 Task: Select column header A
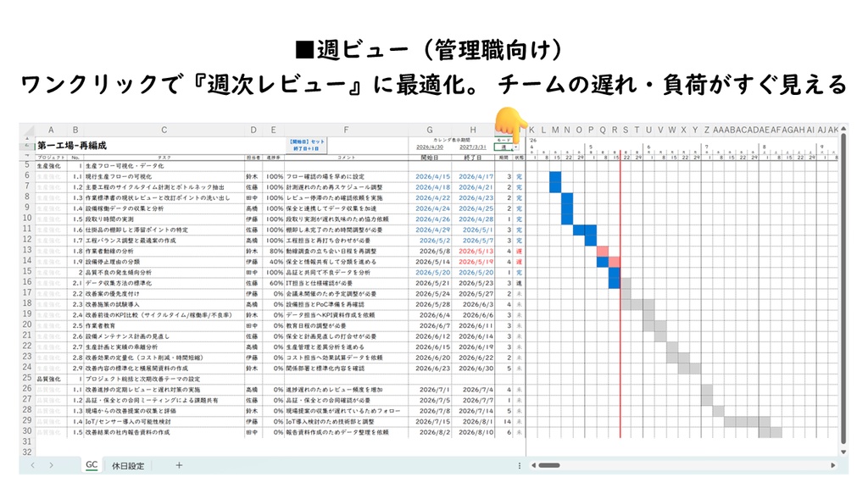pyautogui.click(x=51, y=130)
